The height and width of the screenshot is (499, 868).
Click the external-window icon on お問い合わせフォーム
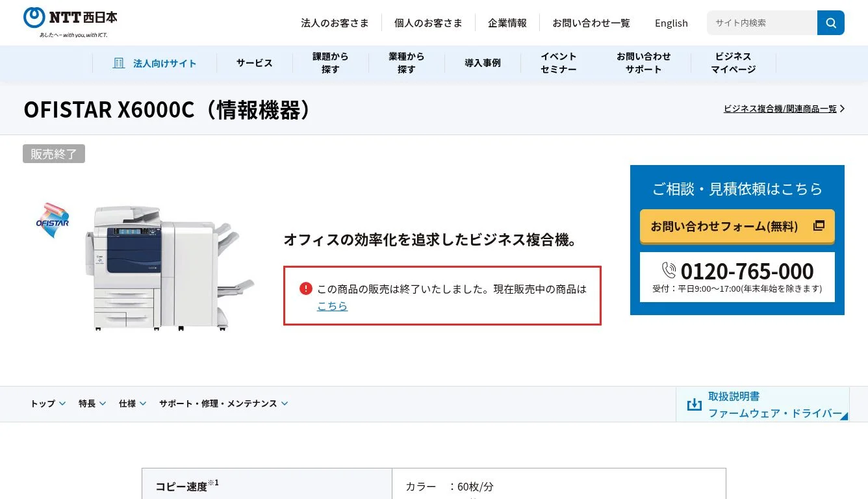(819, 225)
